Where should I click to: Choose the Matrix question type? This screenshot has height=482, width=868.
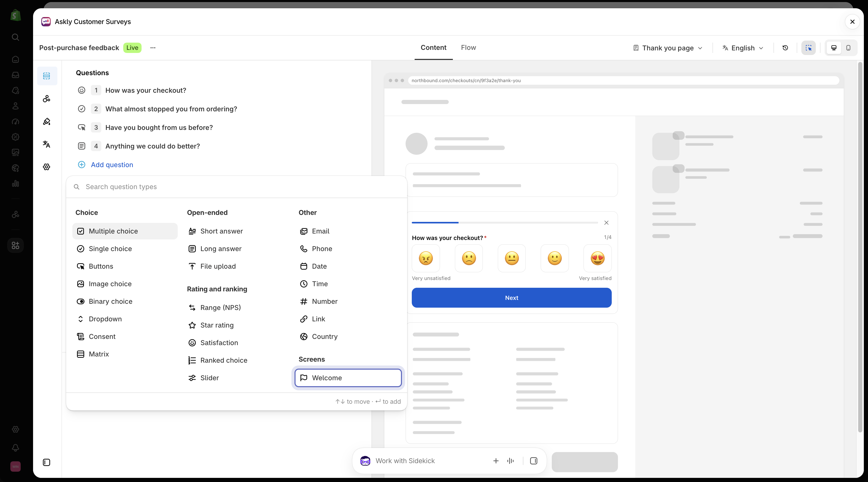tap(125, 354)
